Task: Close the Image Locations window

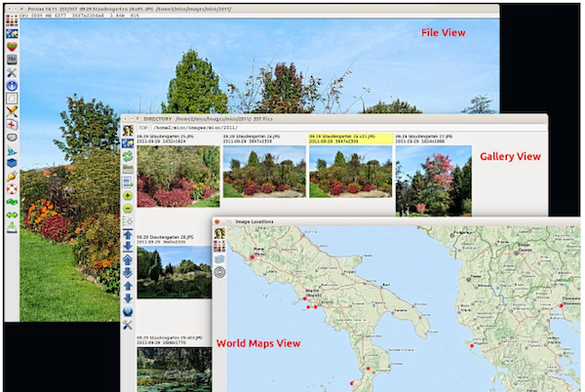Action: [x=217, y=222]
